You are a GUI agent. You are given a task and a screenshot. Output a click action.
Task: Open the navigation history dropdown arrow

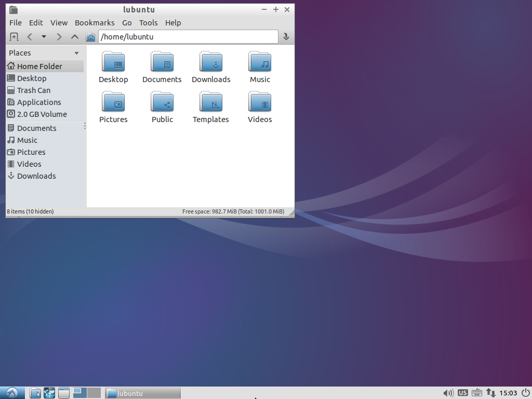tap(44, 37)
